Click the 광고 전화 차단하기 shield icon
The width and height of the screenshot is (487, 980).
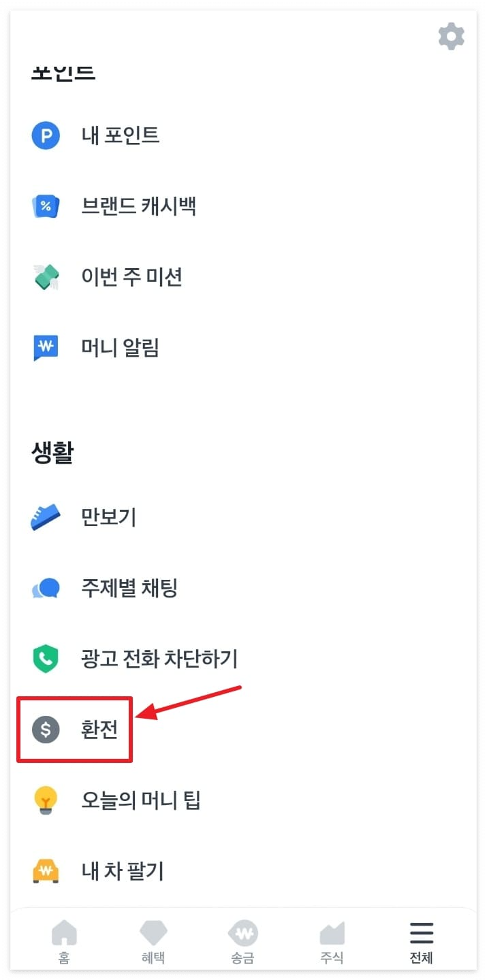(x=45, y=659)
